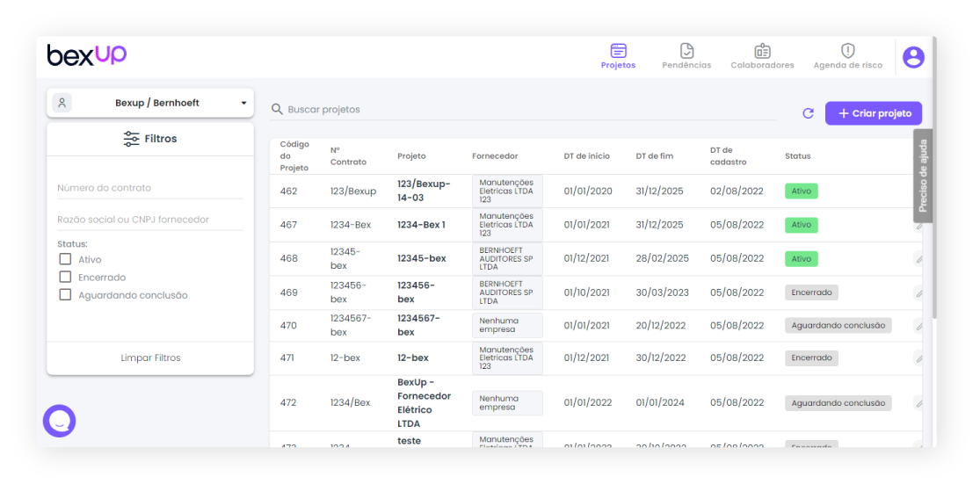Image resolution: width=980 pixels, height=491 pixels.
Task: Open project 123/Bexup-14-03 row
Action: (x=423, y=191)
